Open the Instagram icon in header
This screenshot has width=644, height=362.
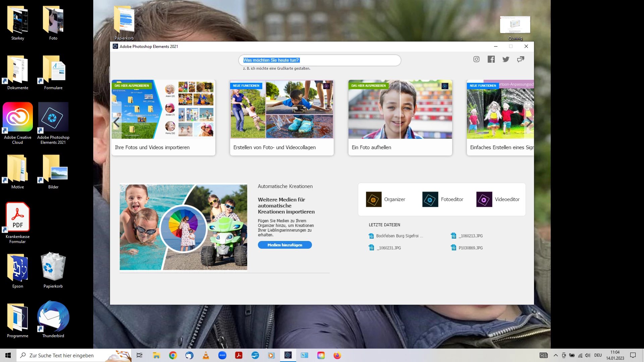(476, 59)
